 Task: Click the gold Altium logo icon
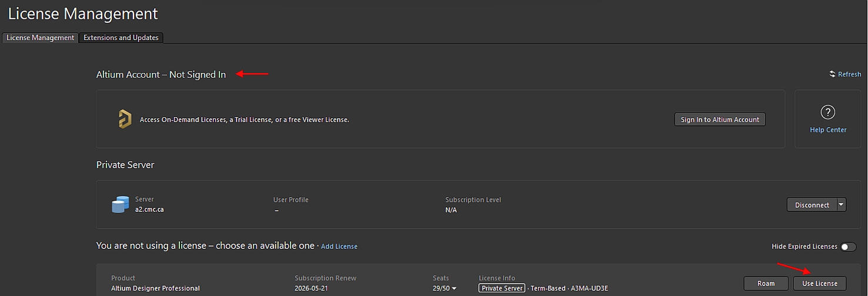[x=124, y=119]
